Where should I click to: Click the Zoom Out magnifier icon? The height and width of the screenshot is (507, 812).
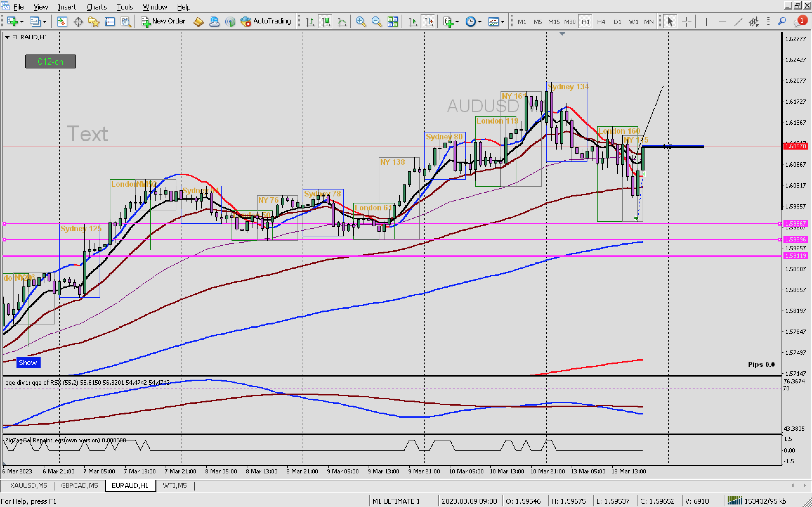coord(377,22)
